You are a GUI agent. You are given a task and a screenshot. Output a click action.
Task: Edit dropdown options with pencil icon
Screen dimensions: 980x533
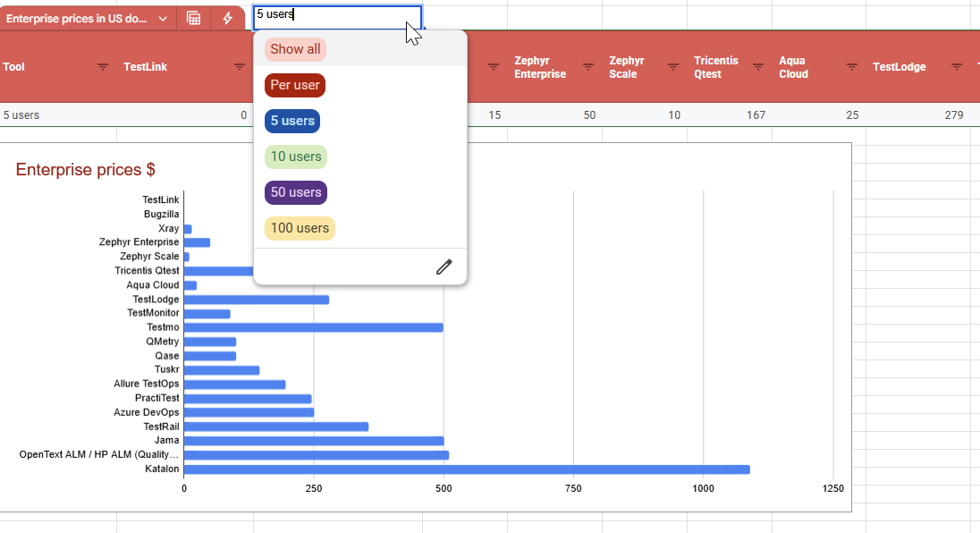point(444,266)
